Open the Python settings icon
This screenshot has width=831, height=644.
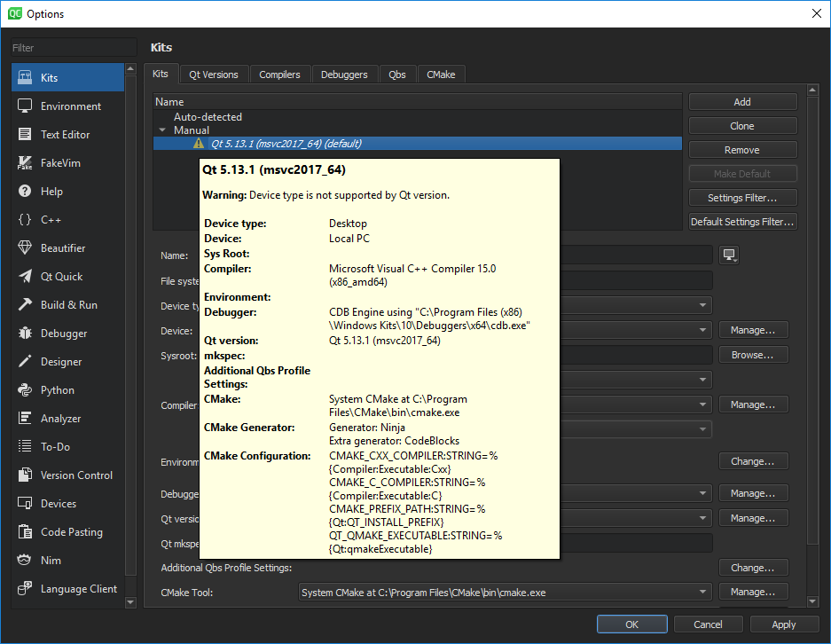point(25,390)
